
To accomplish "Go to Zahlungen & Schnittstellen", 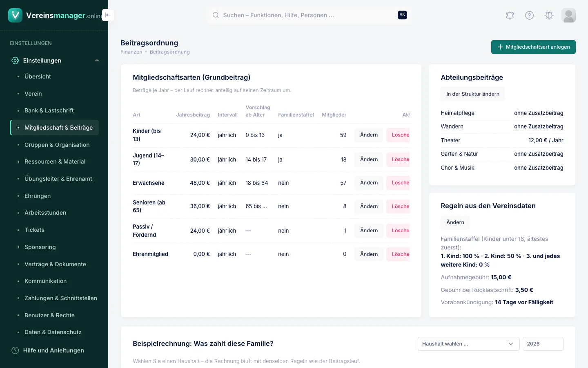I will tap(54, 298).
